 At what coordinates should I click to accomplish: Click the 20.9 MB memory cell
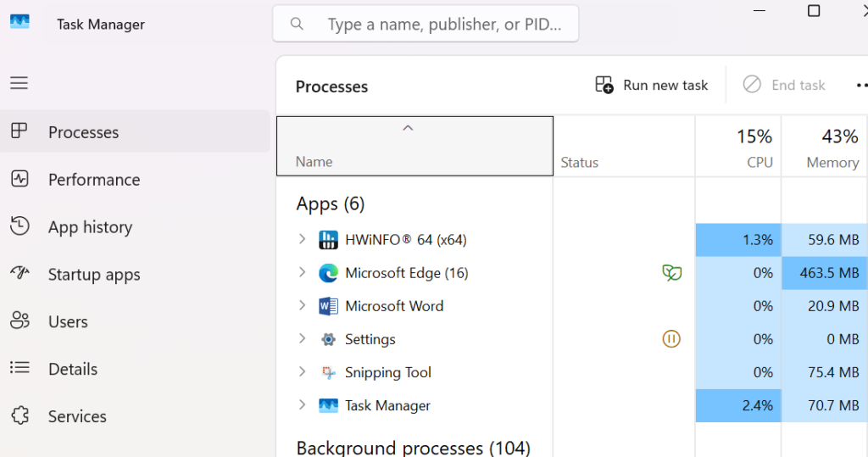tap(824, 306)
